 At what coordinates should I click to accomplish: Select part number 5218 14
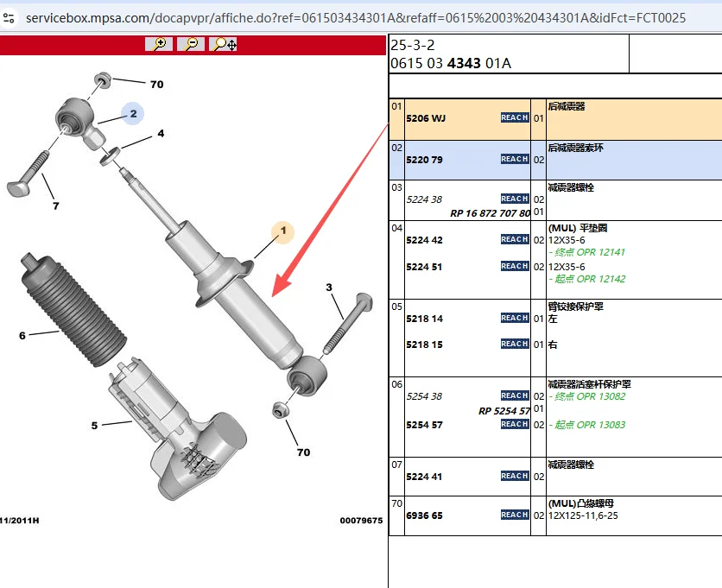tap(424, 319)
